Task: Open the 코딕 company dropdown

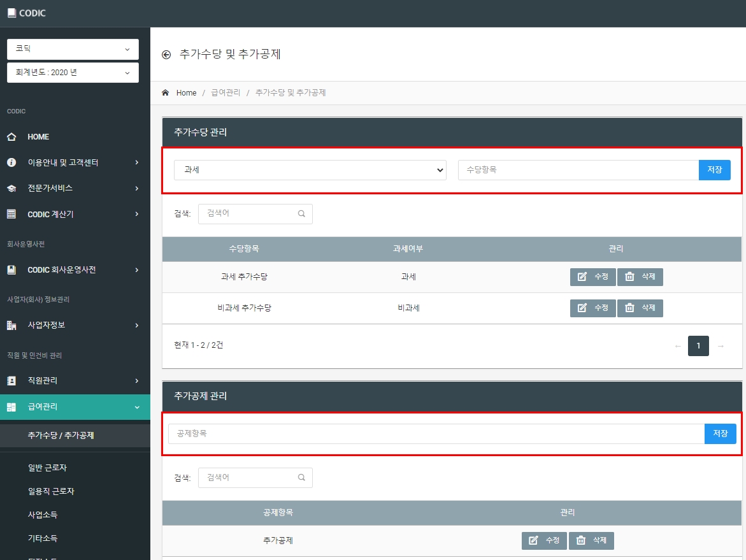Action: (73, 49)
